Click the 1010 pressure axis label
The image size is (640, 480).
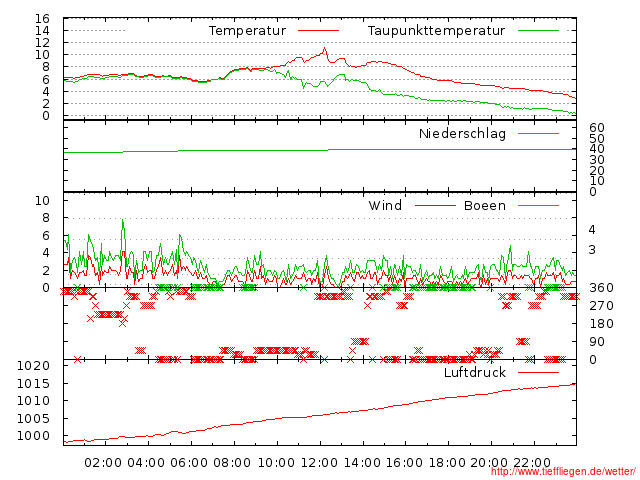click(33, 400)
